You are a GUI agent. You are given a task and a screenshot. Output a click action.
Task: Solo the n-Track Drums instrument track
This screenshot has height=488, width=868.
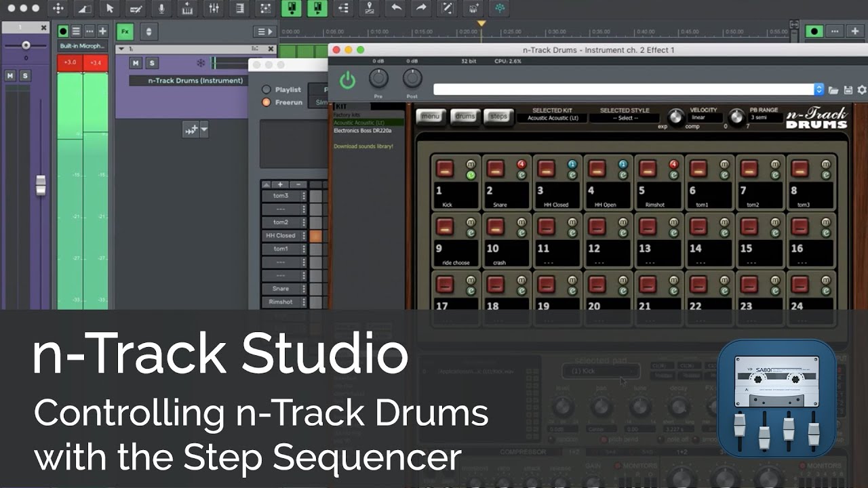pos(152,63)
